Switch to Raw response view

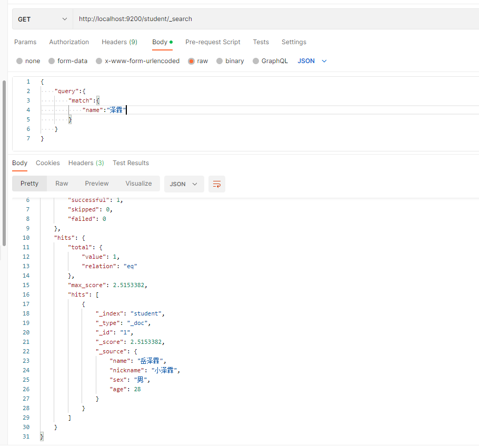click(x=62, y=184)
